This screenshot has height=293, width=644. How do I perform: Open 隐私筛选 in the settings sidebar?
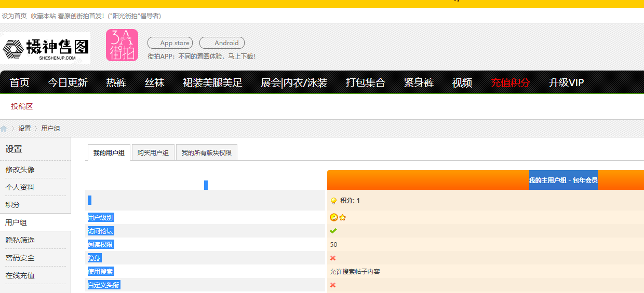(x=20, y=240)
